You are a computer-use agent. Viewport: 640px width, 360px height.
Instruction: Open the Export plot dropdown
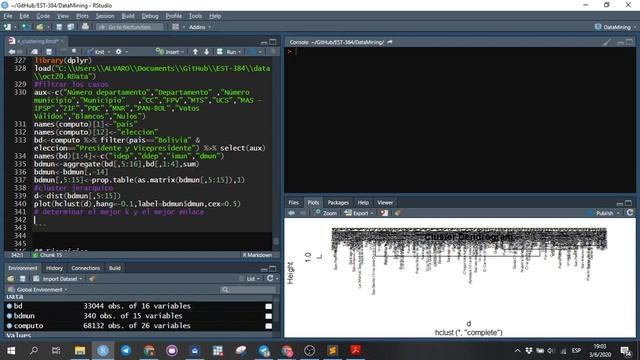coord(359,213)
